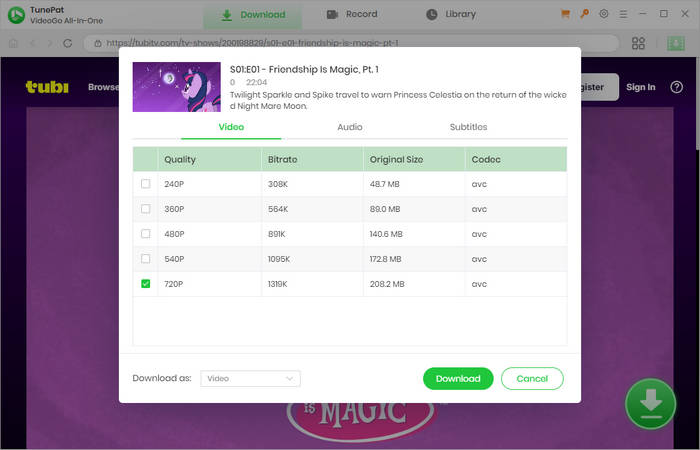Click the green picture icon beside grid
This screenshot has width=700, height=450.
(676, 43)
